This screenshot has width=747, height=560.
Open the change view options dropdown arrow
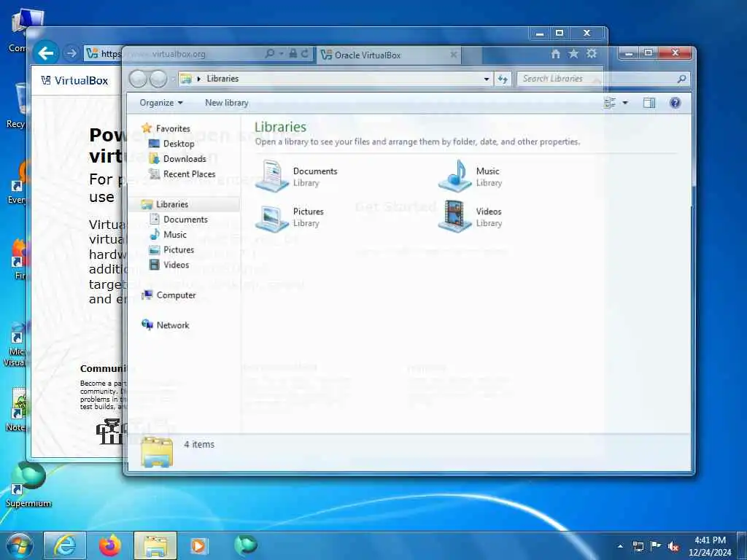pyautogui.click(x=625, y=103)
